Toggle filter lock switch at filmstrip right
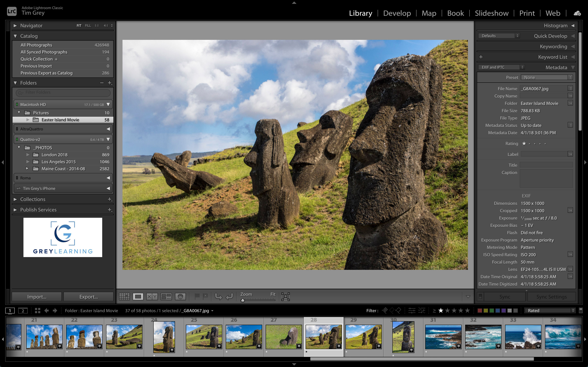Image resolution: width=588 pixels, height=367 pixels. click(581, 310)
